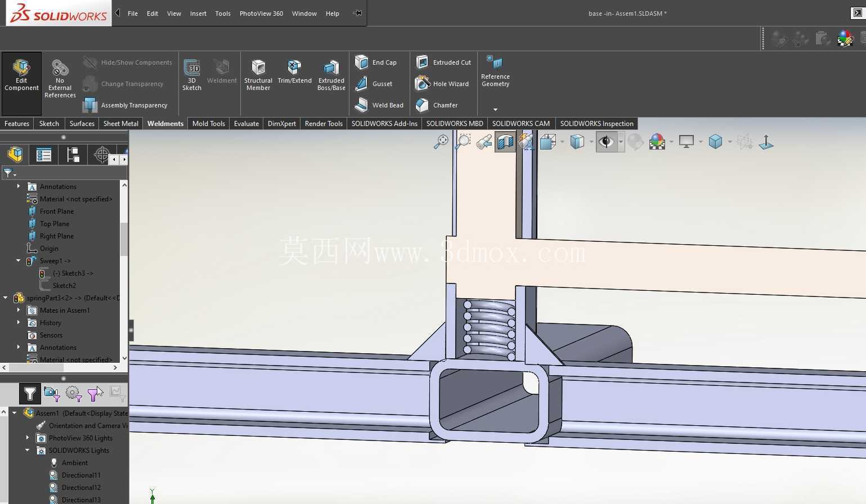
Task: Expand PhotoView 360 Lights folder
Action: click(28, 438)
